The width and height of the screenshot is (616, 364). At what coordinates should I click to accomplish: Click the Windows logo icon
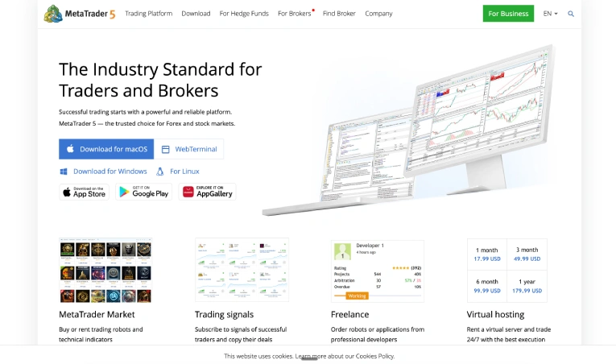click(x=64, y=172)
